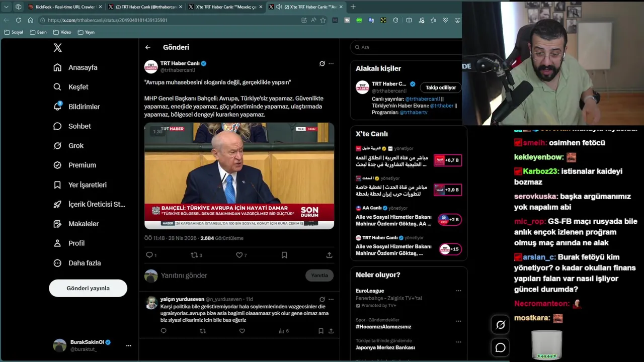Click the Ara search box
Viewport: 644px width, 362px height.
(x=408, y=47)
